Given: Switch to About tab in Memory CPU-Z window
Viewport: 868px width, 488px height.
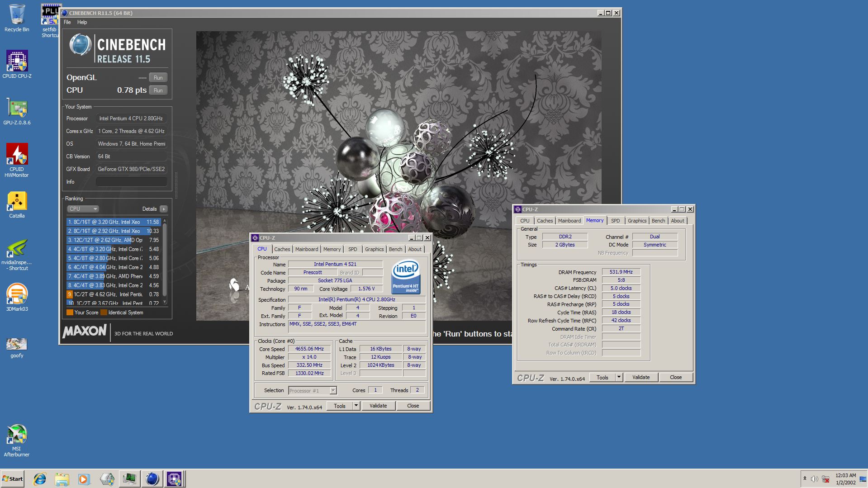Looking at the screenshot, I should [678, 221].
